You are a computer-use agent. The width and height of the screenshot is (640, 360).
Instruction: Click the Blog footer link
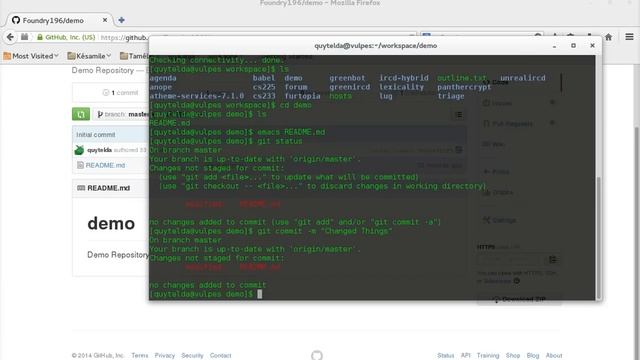coord(533,356)
